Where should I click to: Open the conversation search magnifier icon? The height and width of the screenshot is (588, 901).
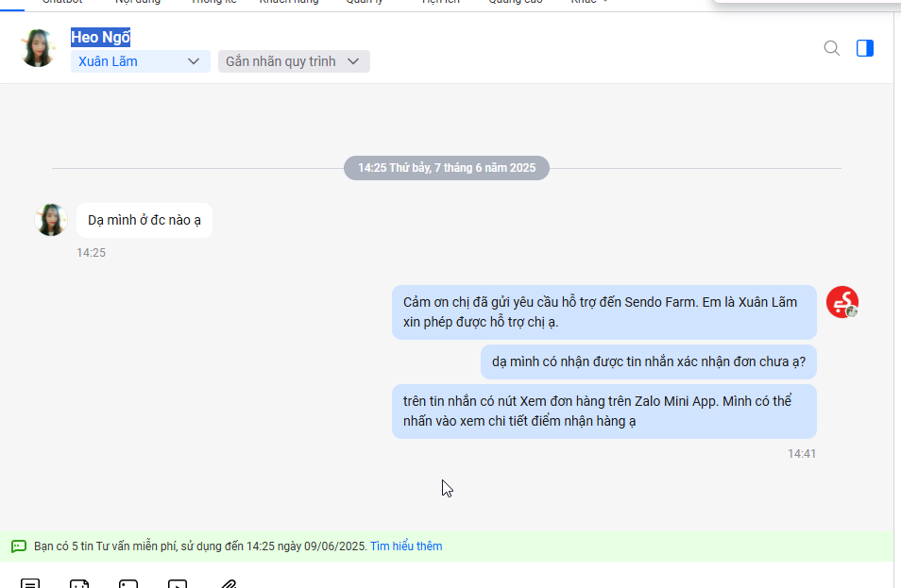click(831, 48)
